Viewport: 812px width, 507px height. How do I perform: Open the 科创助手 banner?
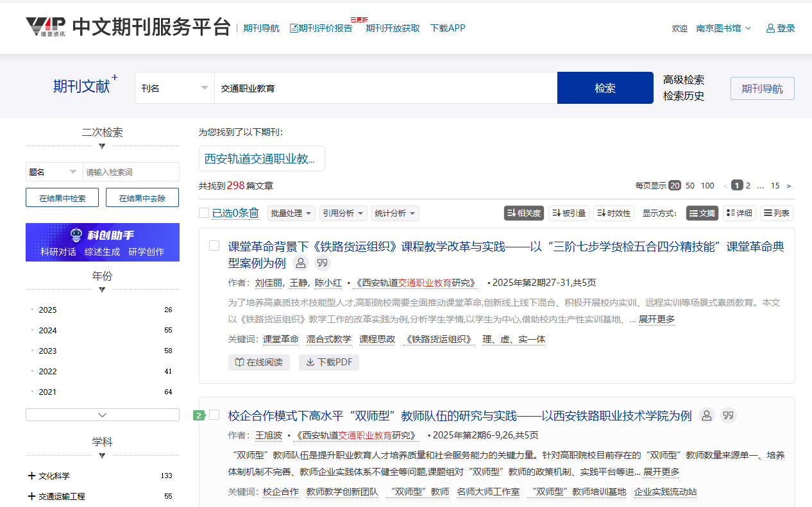[x=103, y=242]
